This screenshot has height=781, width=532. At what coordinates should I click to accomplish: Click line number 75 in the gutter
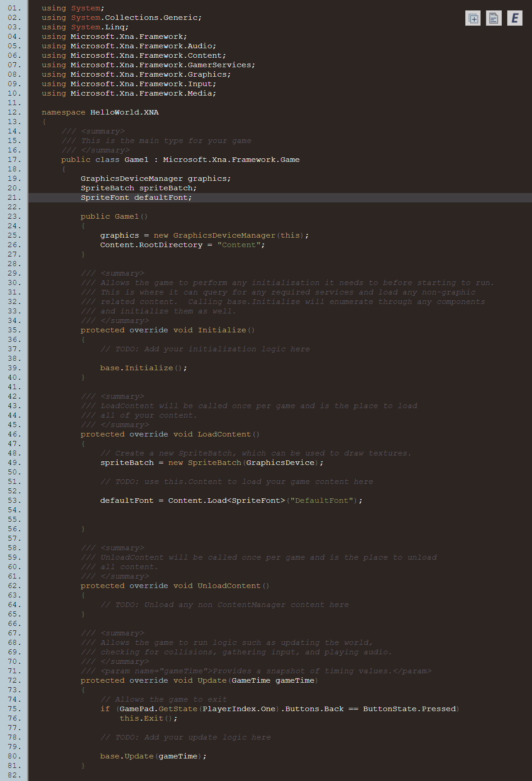tap(14, 709)
